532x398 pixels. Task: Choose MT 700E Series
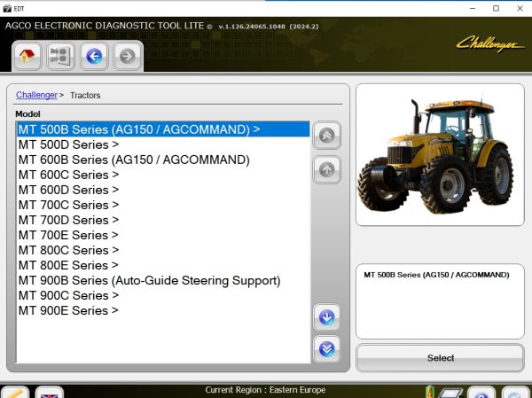[x=163, y=235]
